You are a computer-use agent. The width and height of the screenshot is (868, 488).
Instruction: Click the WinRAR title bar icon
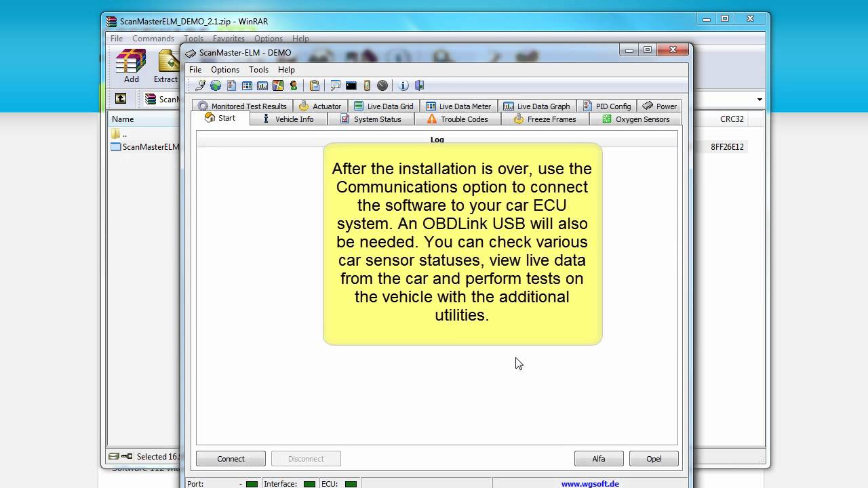[x=111, y=22]
